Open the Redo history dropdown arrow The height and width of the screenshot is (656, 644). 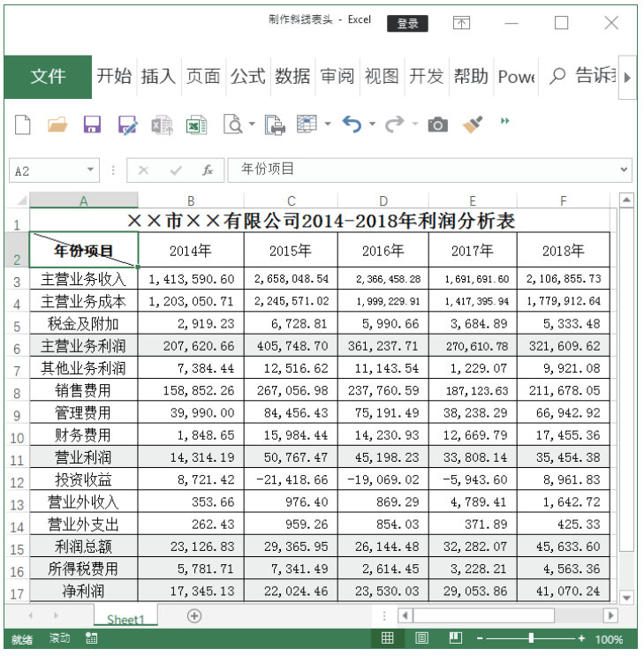point(415,124)
